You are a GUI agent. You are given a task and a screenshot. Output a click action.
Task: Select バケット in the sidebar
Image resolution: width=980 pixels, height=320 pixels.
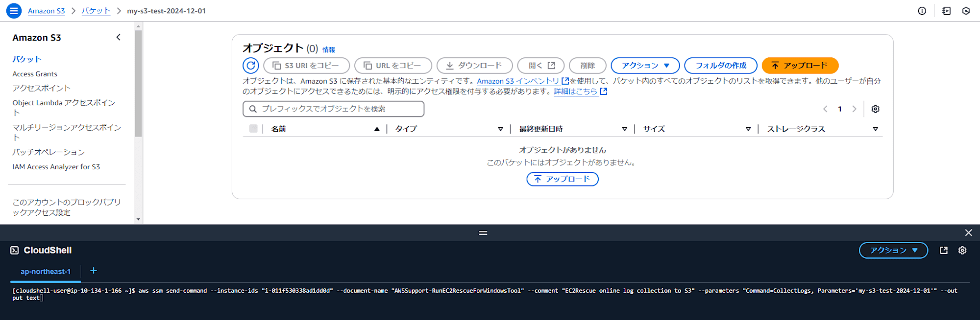(x=27, y=59)
